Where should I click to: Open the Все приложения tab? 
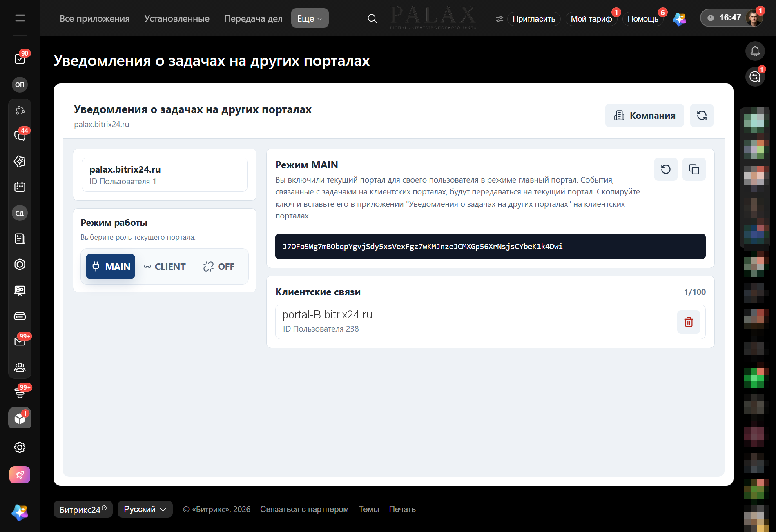pos(94,18)
